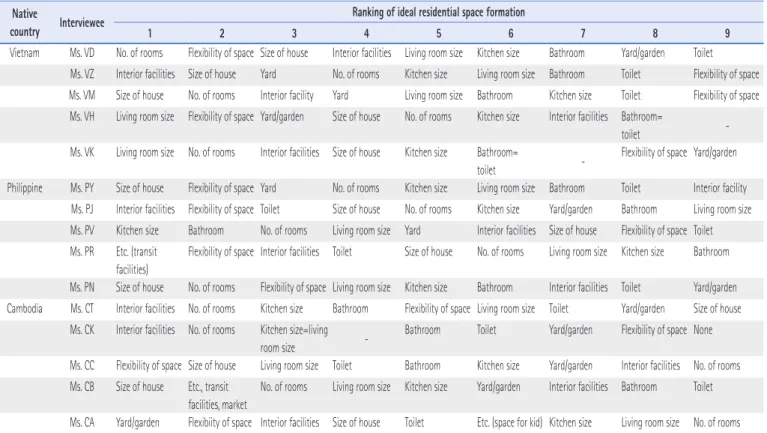Click 'Kitchen size' in Ms. VK's row
Viewport: 767px width, 433px height.
pyautogui.click(x=426, y=152)
